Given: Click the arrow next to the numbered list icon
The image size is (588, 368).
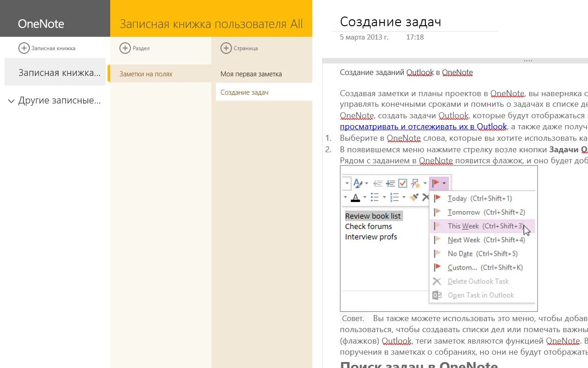Looking at the screenshot, I should pos(403,198).
